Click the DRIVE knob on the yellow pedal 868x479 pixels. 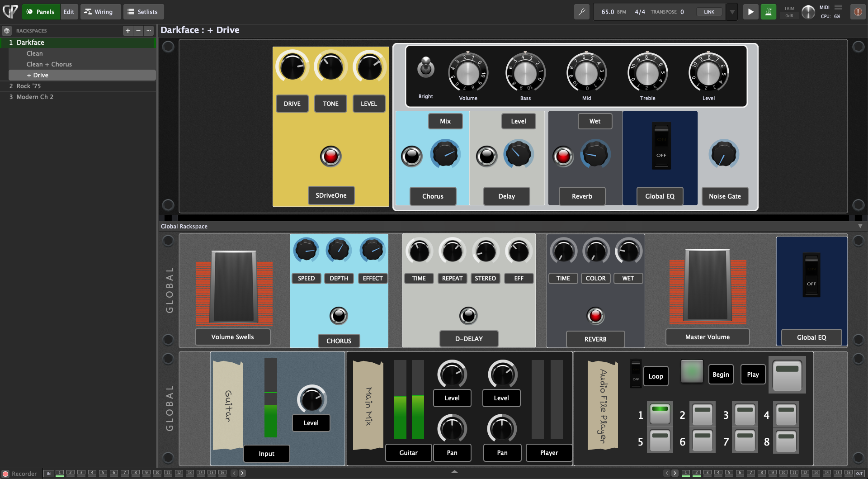[292, 66]
